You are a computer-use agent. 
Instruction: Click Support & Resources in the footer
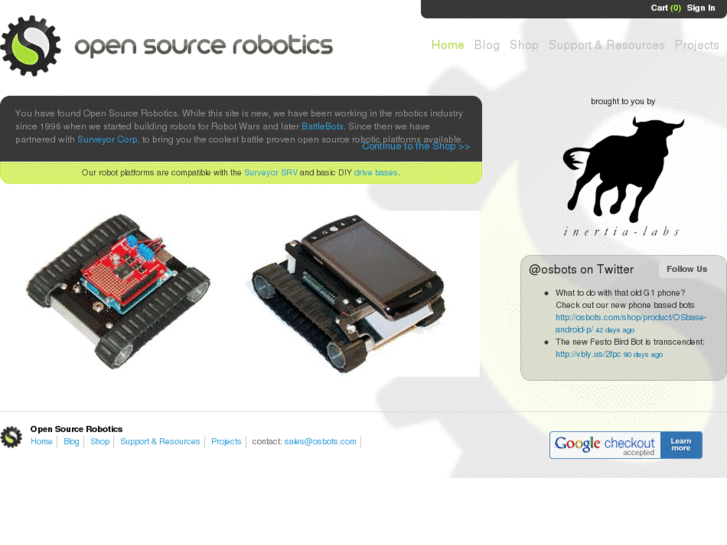click(160, 442)
